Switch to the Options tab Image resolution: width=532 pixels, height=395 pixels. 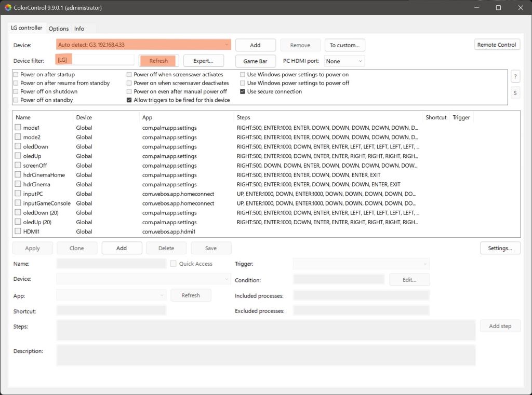click(x=59, y=29)
